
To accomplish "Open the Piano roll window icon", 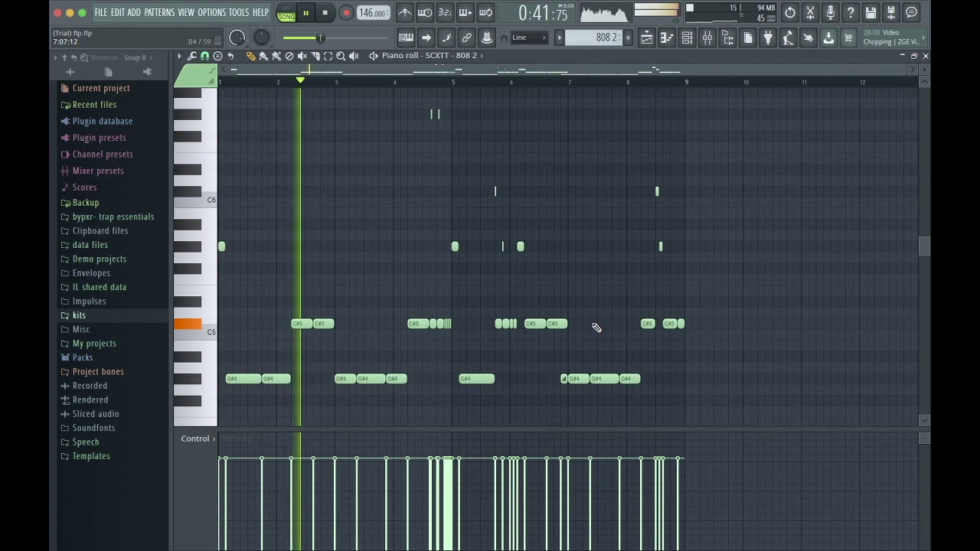I will coord(667,38).
